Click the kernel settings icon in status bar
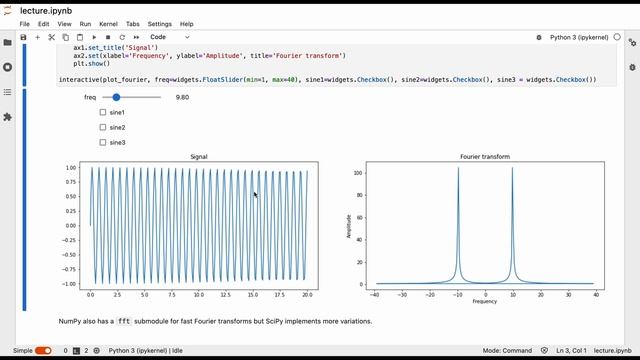 [96, 351]
